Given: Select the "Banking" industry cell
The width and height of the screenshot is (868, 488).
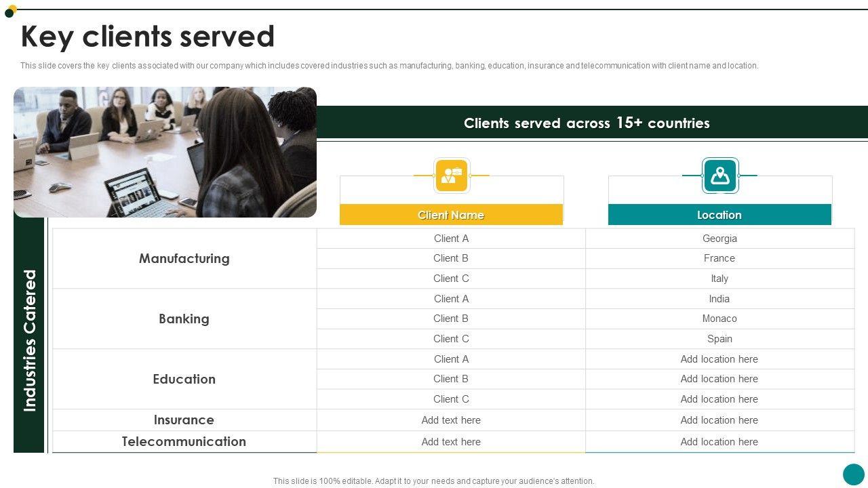Looking at the screenshot, I should pyautogui.click(x=184, y=319).
